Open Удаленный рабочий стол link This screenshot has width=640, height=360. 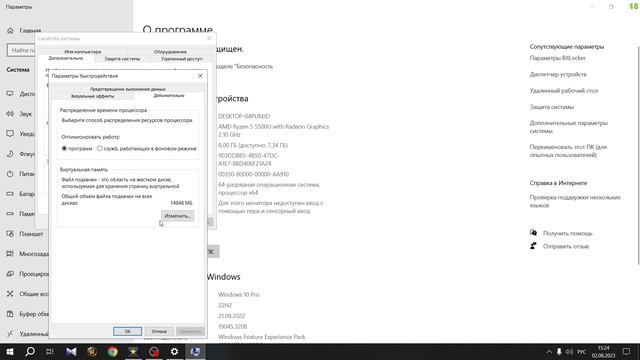[x=564, y=91]
